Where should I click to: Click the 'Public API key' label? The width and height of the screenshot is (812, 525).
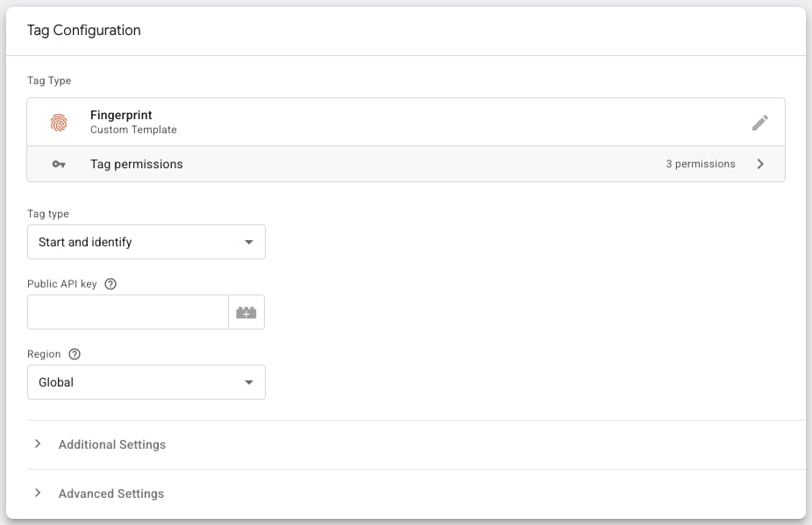point(62,284)
